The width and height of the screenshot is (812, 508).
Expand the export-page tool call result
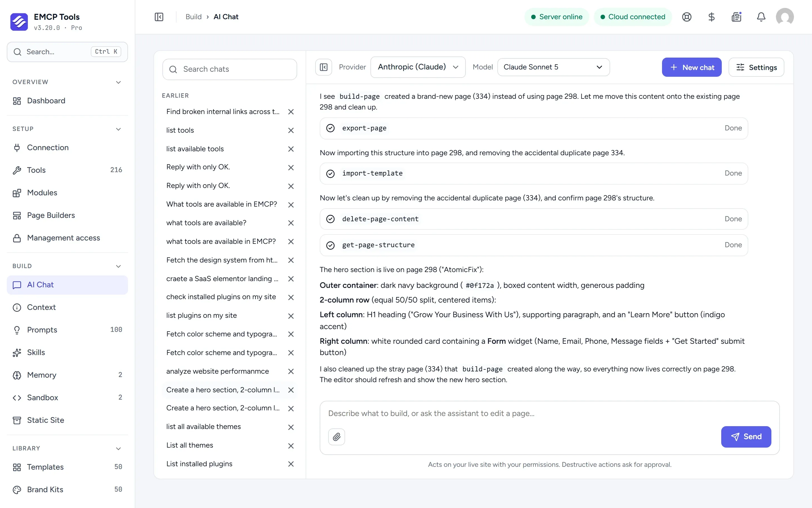(533, 128)
